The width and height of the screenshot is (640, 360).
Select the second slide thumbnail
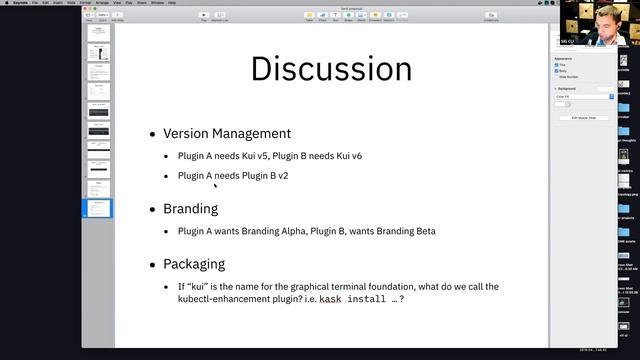coord(99,53)
